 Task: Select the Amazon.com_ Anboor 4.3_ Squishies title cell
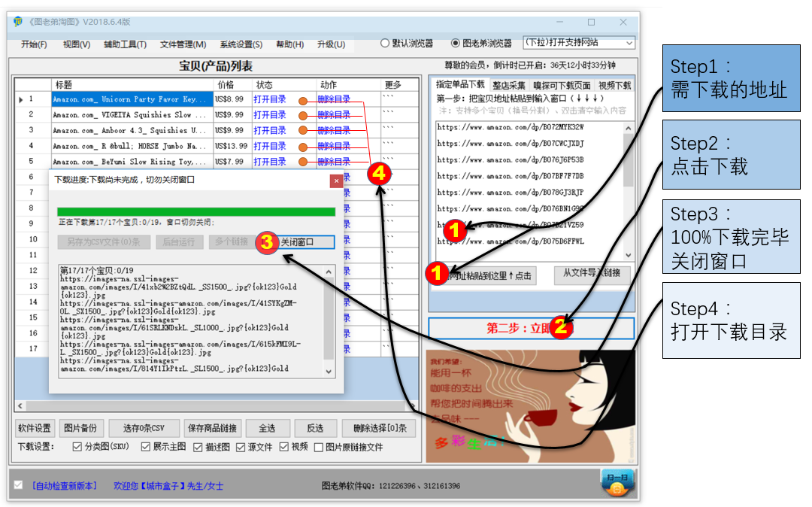click(x=132, y=130)
